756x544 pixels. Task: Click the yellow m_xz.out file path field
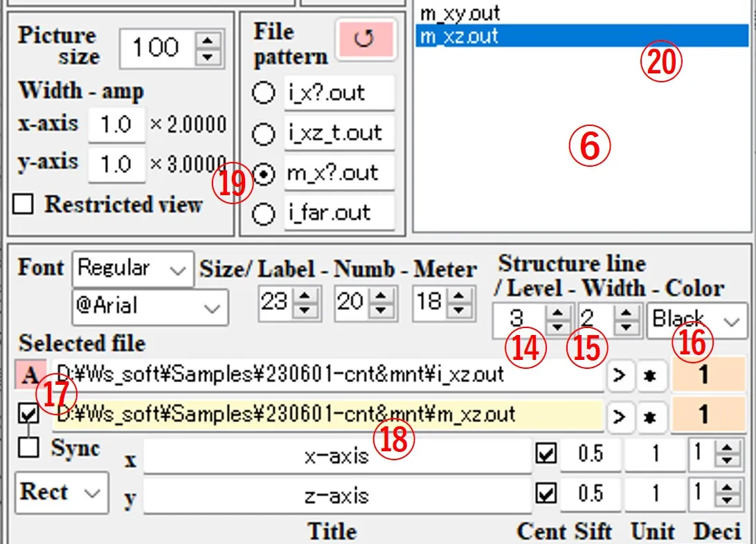(327, 415)
